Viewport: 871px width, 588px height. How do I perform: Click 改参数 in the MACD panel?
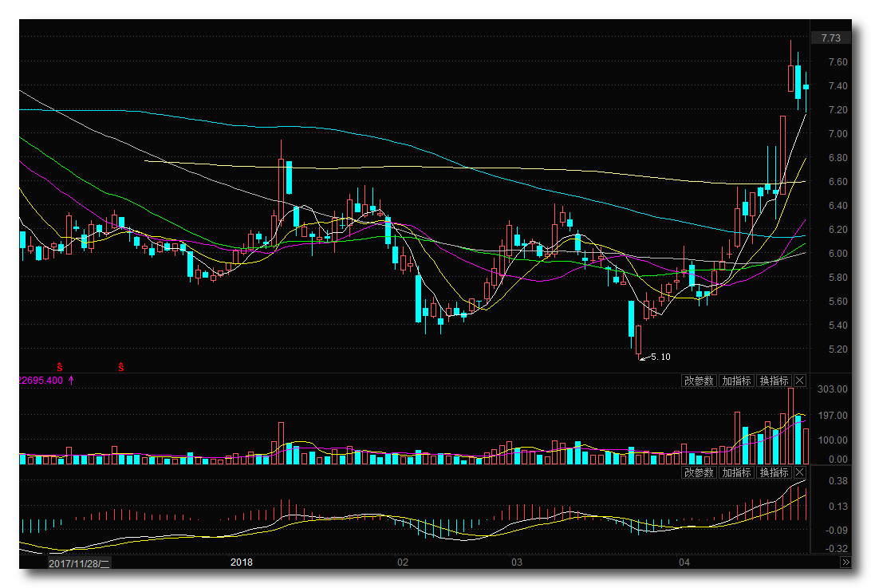698,472
